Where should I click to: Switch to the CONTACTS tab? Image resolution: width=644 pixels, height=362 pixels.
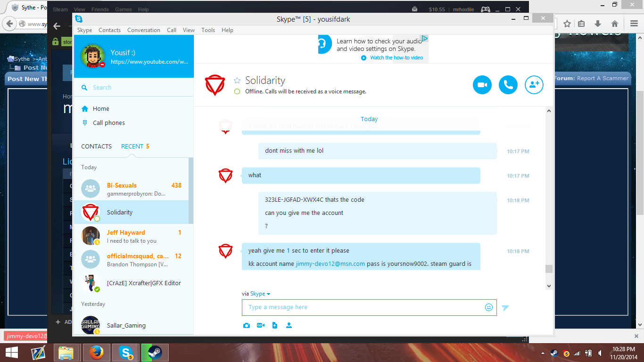click(x=96, y=147)
